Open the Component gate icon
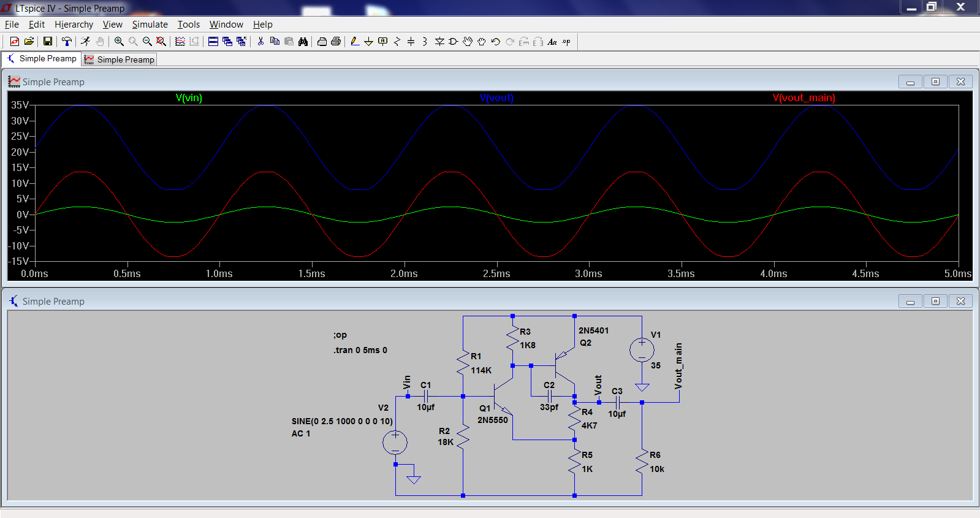This screenshot has height=518, width=980. (x=454, y=41)
